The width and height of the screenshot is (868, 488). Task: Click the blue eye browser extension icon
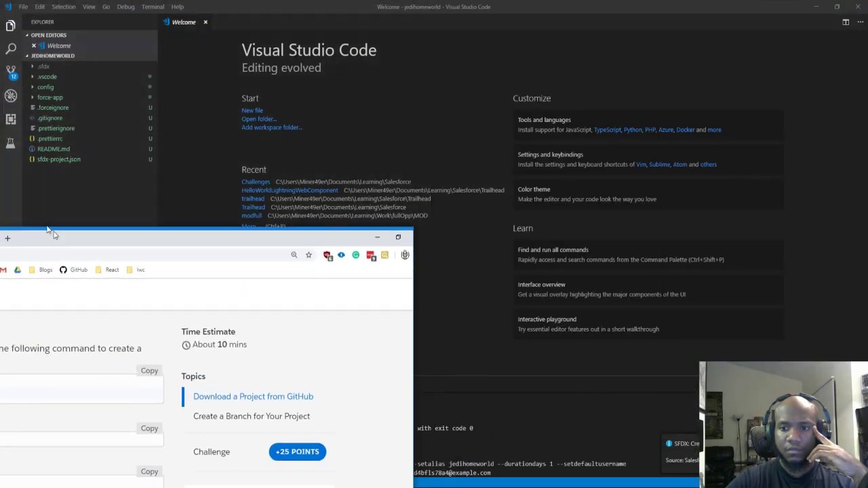[341, 255]
